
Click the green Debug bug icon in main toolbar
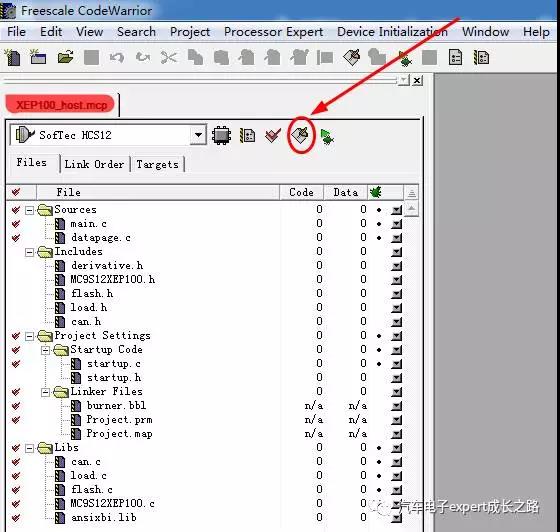point(405,58)
